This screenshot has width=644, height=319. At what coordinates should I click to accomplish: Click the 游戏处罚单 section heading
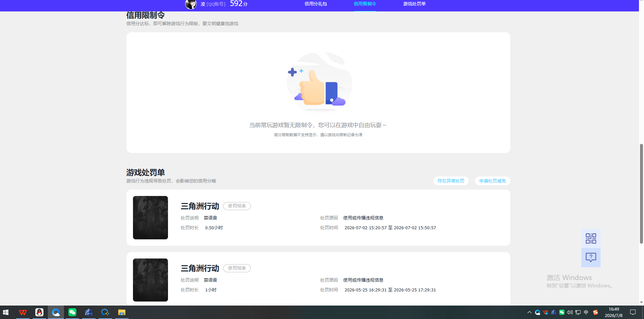pyautogui.click(x=145, y=172)
